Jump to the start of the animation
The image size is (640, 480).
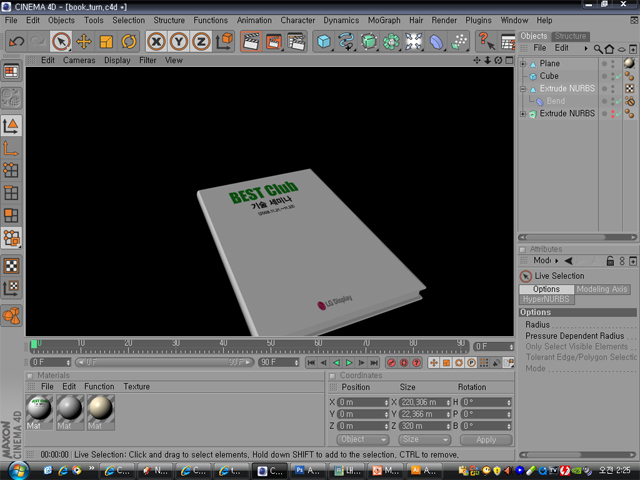(x=311, y=362)
